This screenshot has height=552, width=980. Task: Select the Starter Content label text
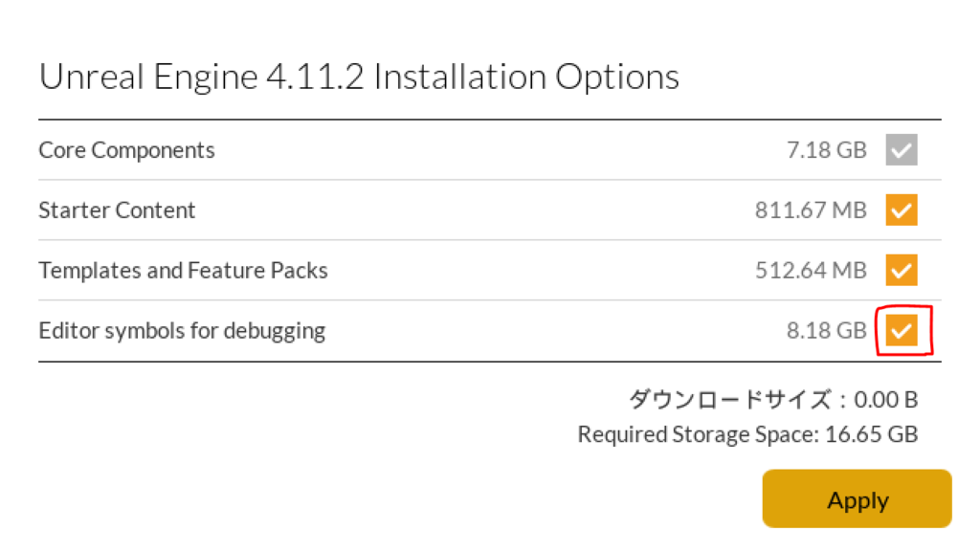click(x=117, y=210)
